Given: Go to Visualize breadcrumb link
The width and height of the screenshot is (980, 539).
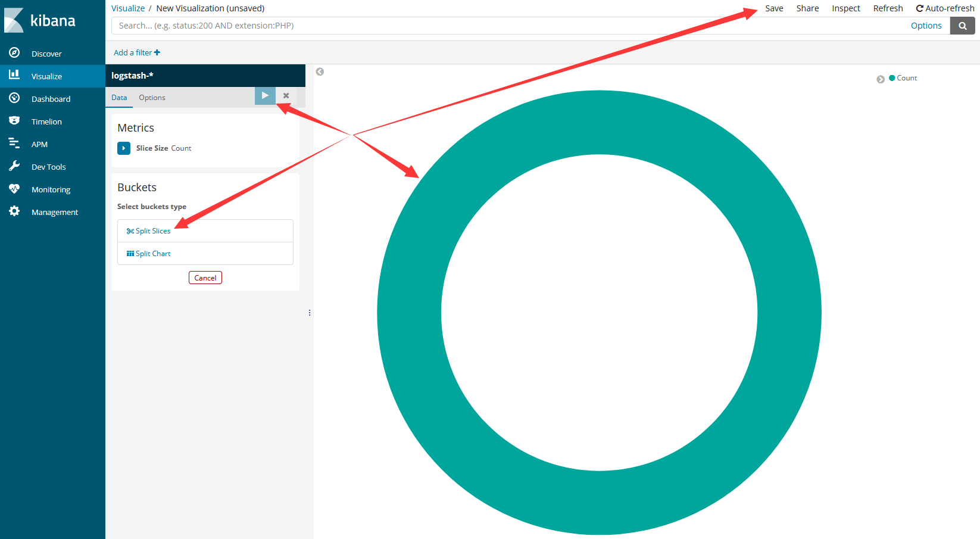Looking at the screenshot, I should [x=128, y=8].
